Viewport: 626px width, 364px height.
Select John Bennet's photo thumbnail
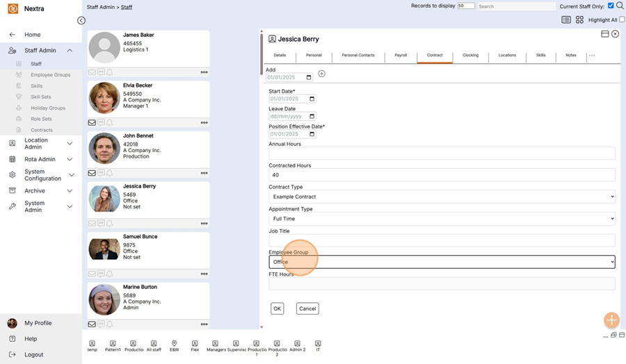click(x=104, y=149)
